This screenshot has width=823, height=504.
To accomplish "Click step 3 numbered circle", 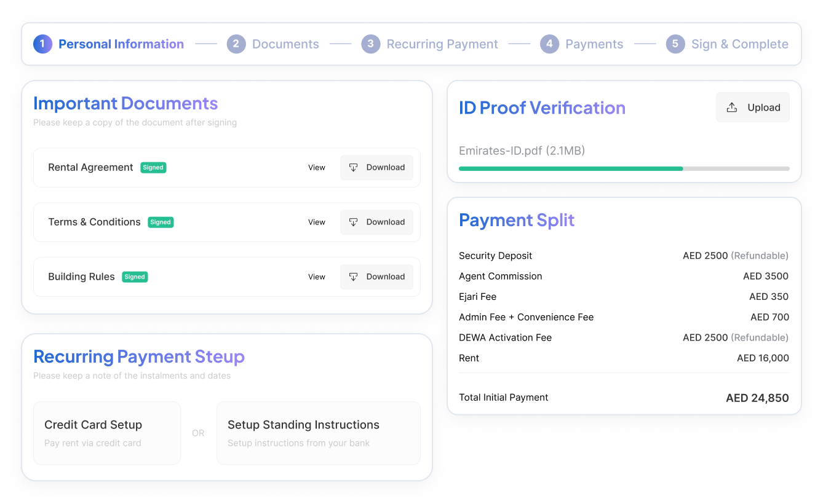I will tap(370, 44).
